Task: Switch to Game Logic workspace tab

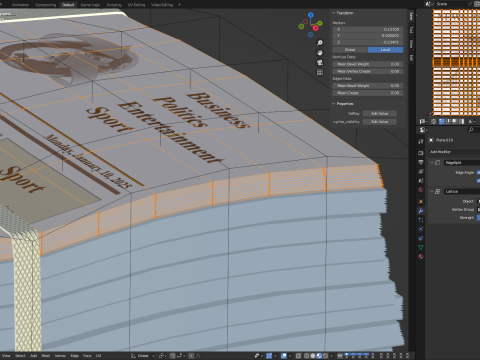Action: (x=90, y=5)
